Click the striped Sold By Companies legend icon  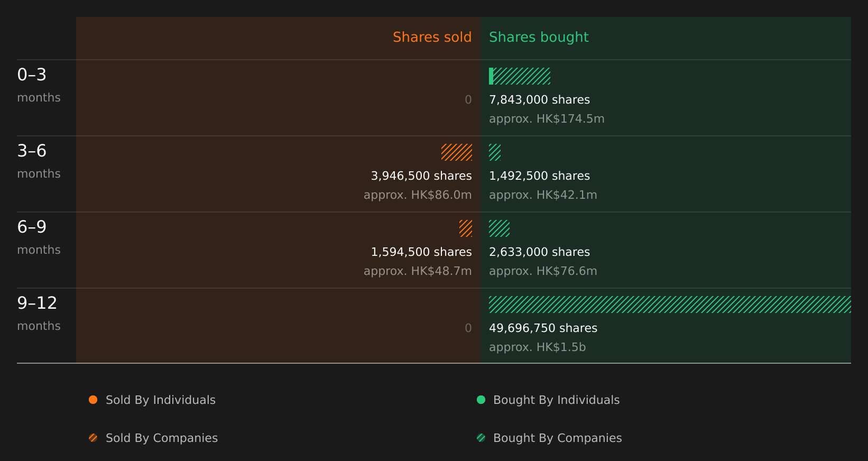pyautogui.click(x=93, y=438)
